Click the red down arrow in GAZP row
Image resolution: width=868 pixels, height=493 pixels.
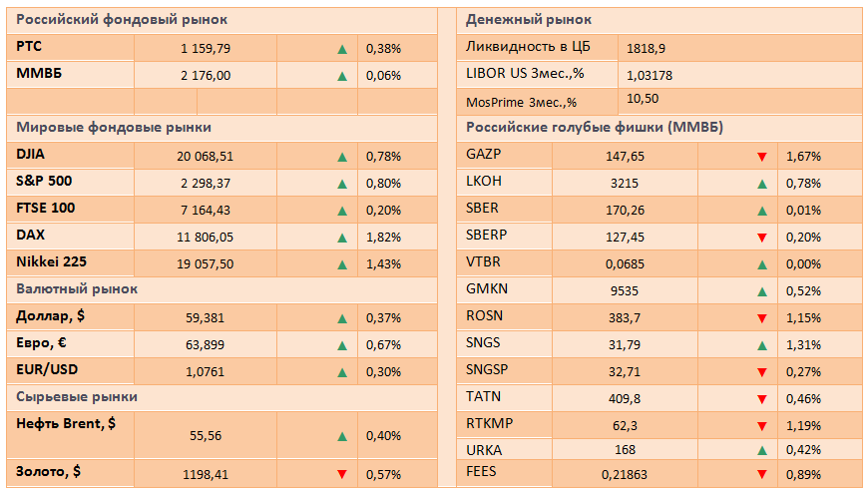[761, 157]
